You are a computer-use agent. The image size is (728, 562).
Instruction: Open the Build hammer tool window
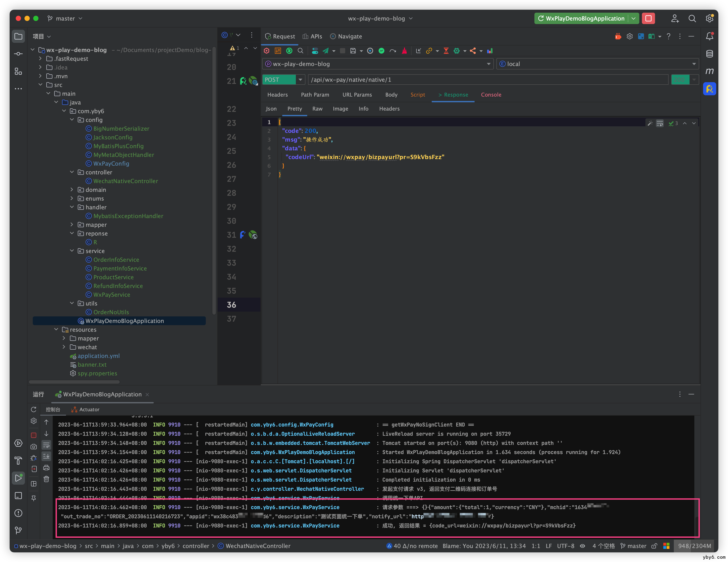coord(18,460)
